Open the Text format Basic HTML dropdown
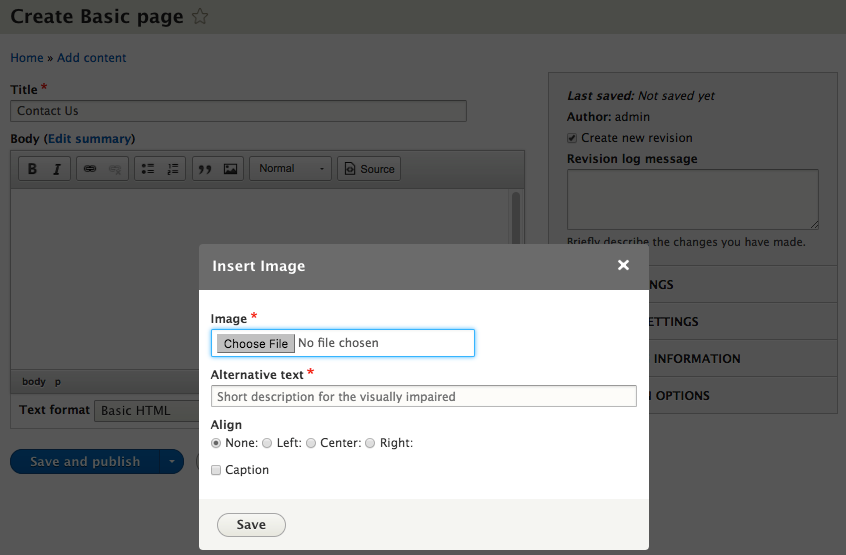Viewport: 846px width, 555px height. click(145, 410)
